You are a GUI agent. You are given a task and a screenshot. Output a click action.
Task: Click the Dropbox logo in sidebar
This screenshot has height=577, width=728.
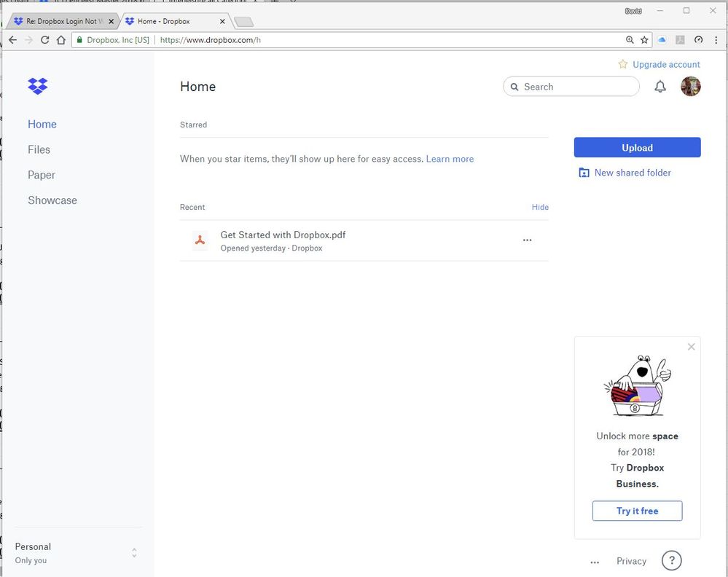coord(37,86)
